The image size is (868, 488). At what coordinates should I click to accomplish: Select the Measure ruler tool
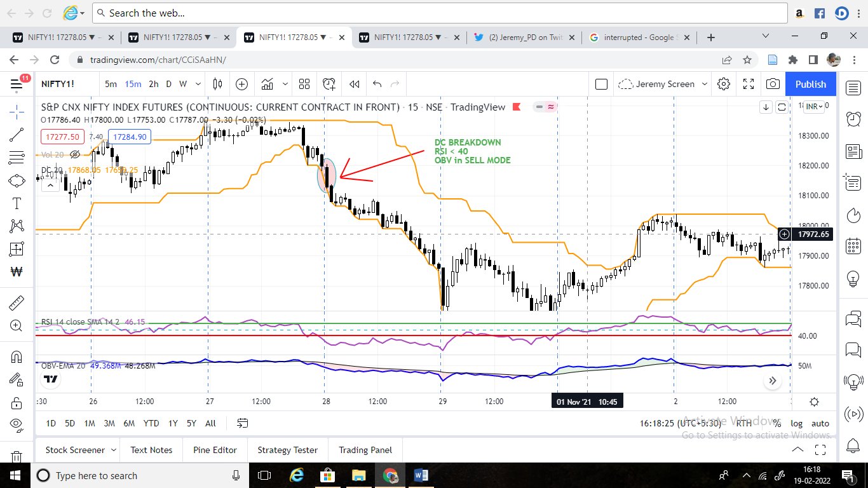pos(16,303)
